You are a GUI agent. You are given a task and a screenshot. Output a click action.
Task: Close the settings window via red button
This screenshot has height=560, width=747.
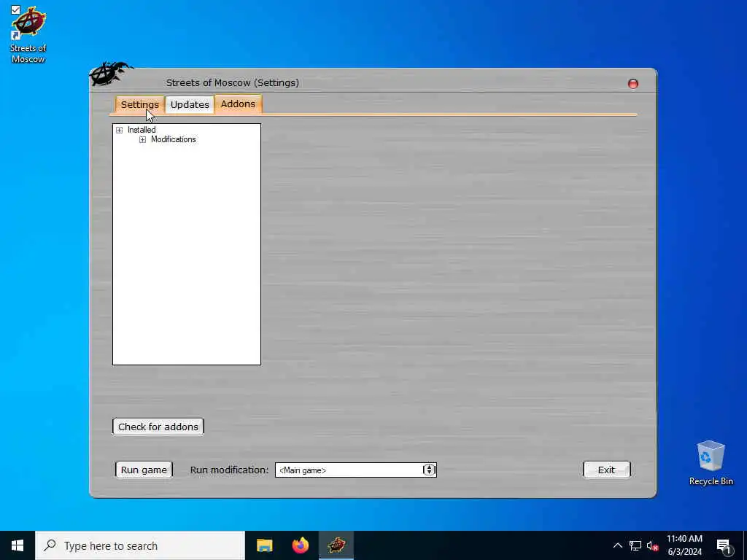point(633,84)
